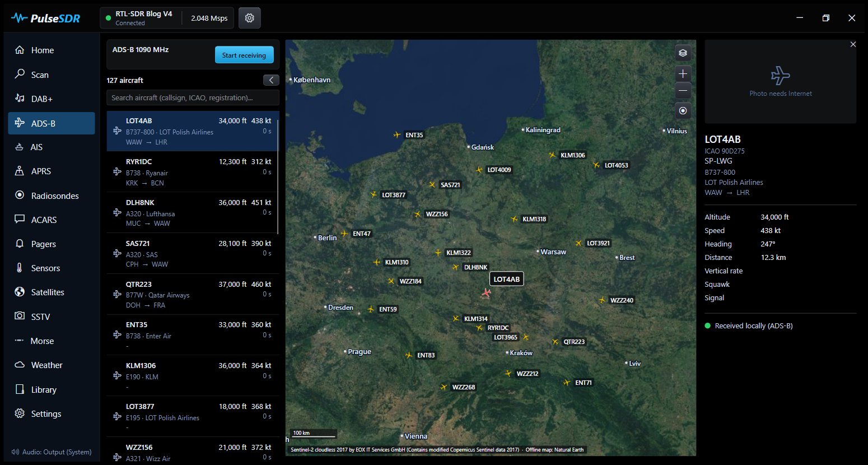Open Weather section
868x465 pixels.
click(x=52, y=365)
